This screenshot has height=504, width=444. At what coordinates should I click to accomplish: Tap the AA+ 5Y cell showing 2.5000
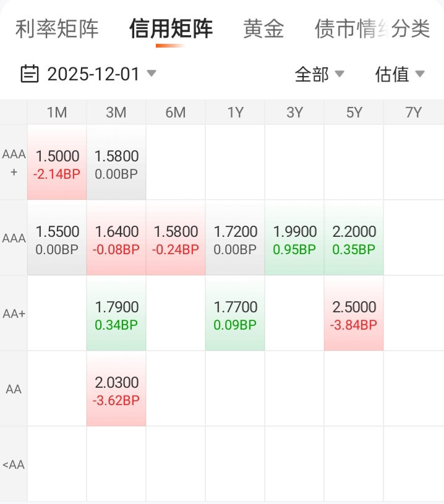click(x=354, y=315)
